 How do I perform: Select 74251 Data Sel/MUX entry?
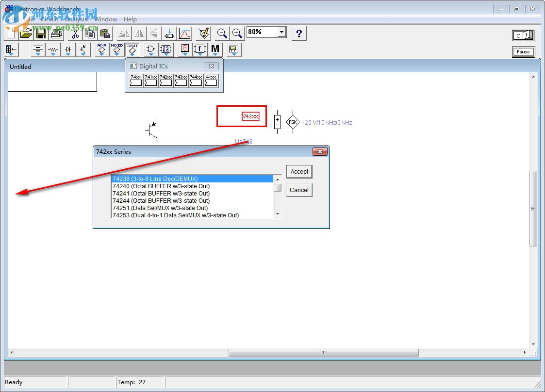click(192, 208)
